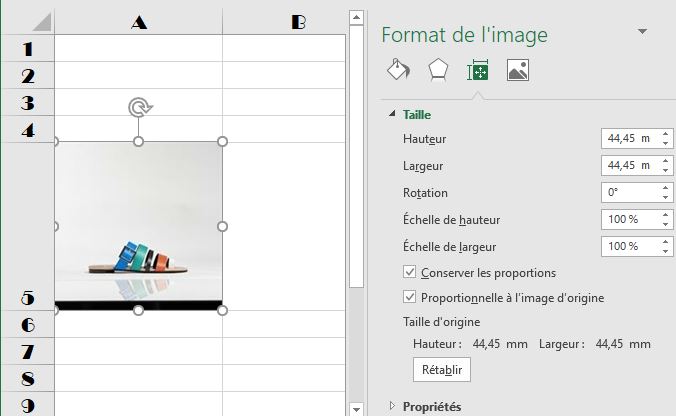Open the Picture tab icon
Image resolution: width=676 pixels, height=416 pixels.
tap(518, 70)
